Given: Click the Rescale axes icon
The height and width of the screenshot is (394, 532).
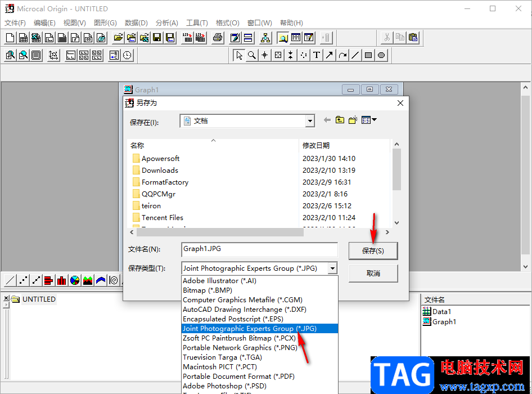Looking at the screenshot, I should (x=53, y=55).
